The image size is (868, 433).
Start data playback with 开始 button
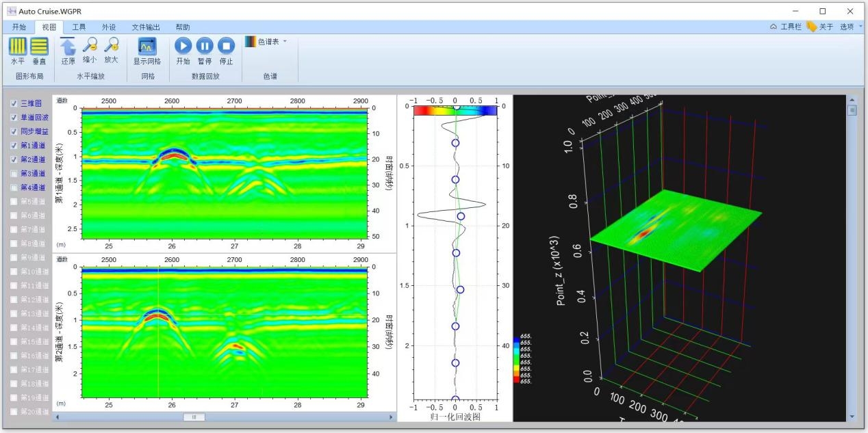183,46
